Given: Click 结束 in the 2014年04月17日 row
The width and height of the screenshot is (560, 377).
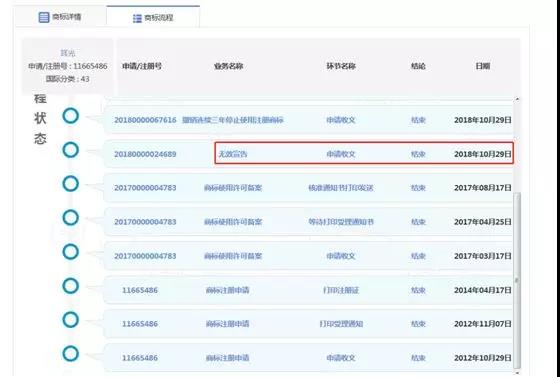Looking at the screenshot, I should pyautogui.click(x=418, y=290).
